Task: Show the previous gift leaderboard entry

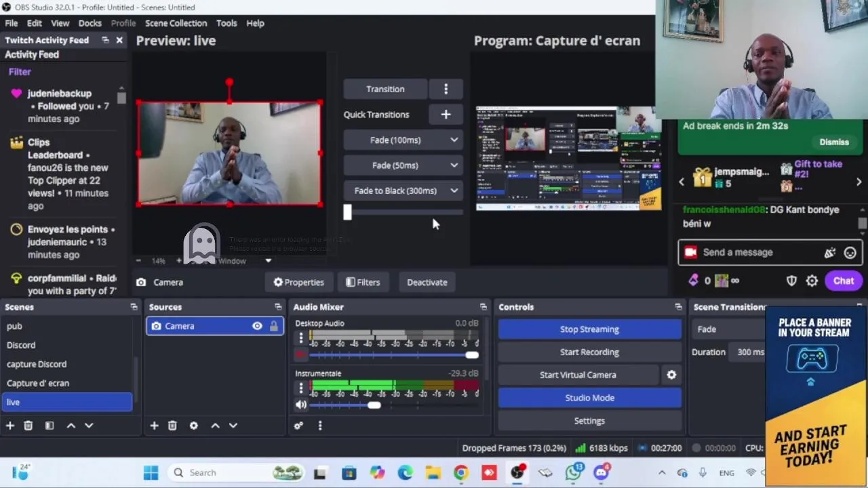Action: (x=682, y=182)
